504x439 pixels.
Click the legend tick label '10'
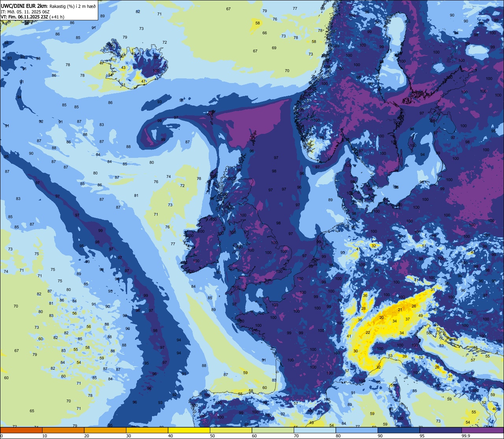(x=45, y=436)
